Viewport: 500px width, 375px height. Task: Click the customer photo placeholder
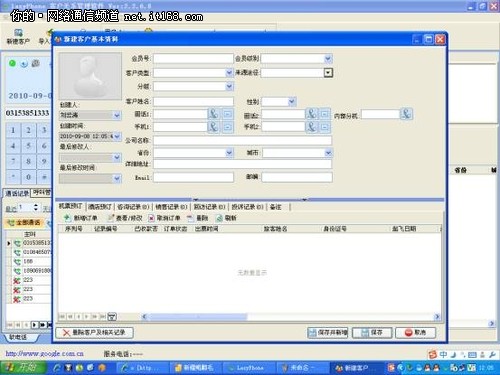pyautogui.click(x=90, y=76)
